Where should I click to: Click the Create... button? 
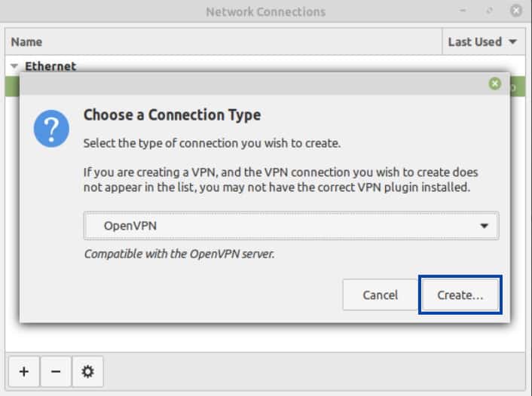pos(460,295)
